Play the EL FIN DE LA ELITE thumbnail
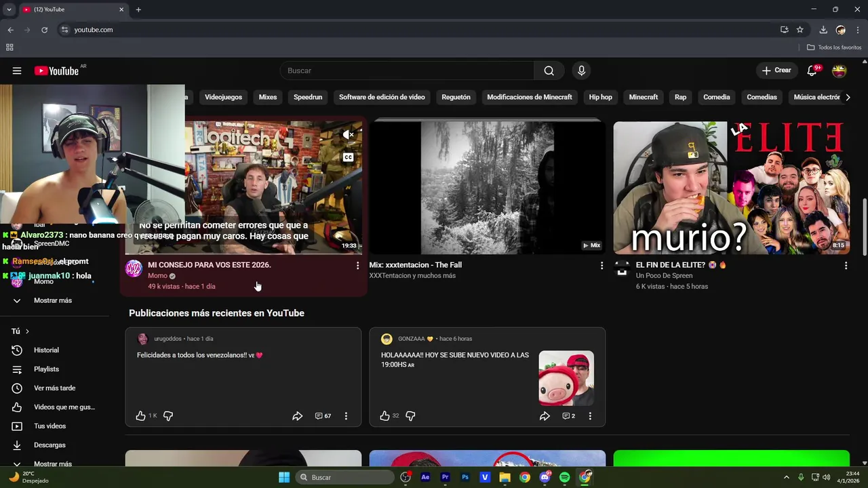868x488 pixels. (731, 188)
